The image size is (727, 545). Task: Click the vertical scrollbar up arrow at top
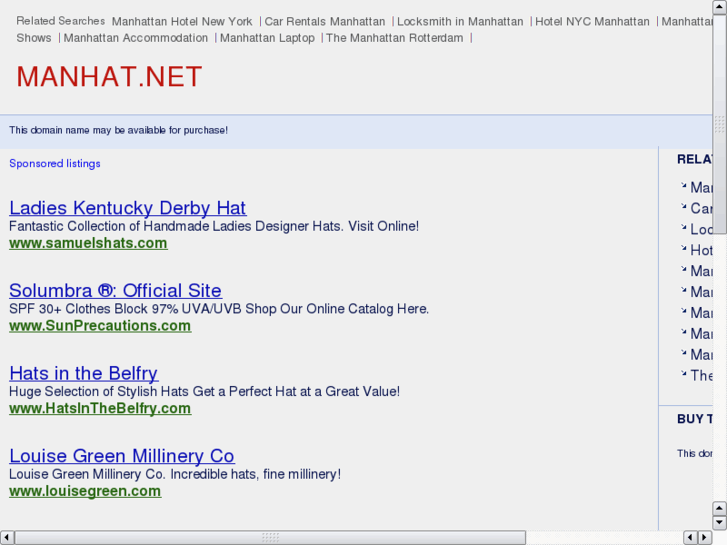(x=719, y=7)
